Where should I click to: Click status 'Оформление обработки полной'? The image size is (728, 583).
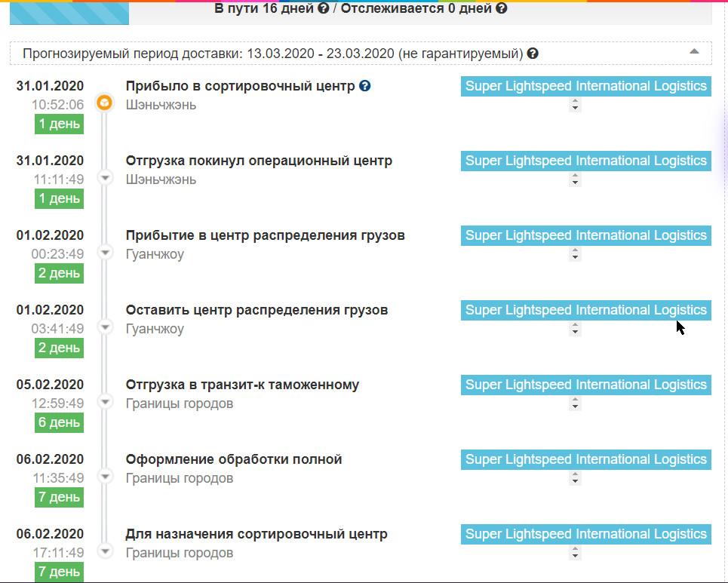click(x=234, y=459)
